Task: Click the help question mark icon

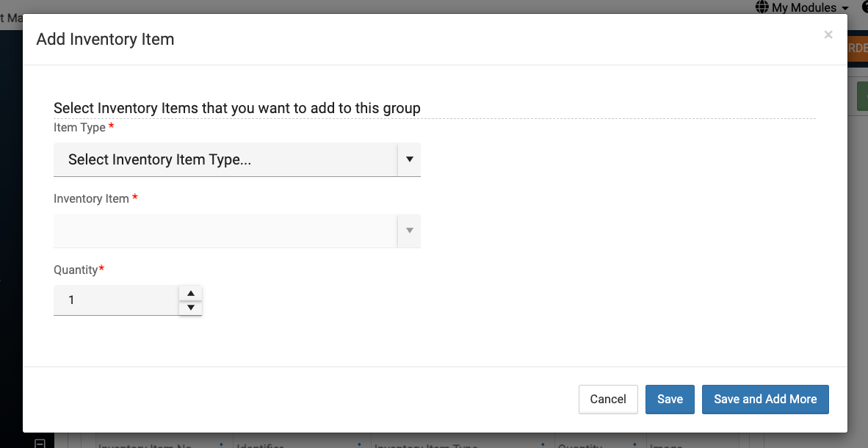Action: pyautogui.click(x=864, y=7)
